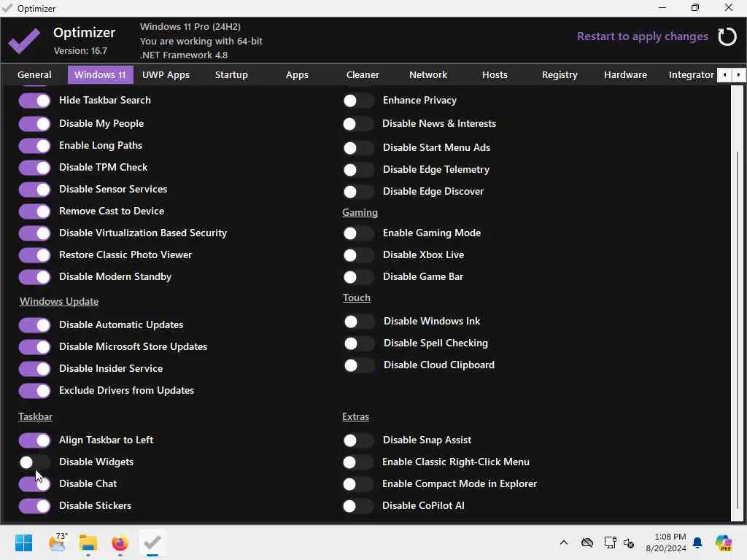Enable Disable Spell Checking switch
Viewport: 747px width, 560px height.
tap(359, 344)
